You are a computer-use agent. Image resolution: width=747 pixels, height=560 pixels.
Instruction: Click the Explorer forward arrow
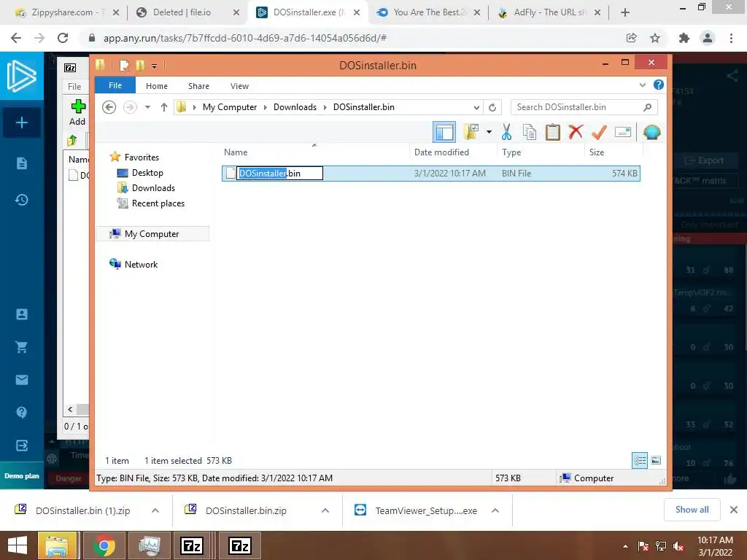(130, 107)
